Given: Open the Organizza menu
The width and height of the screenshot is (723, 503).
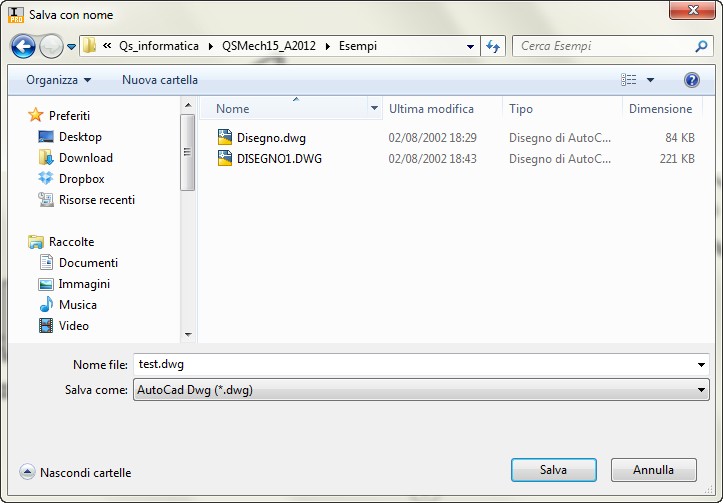Looking at the screenshot, I should coord(59,80).
